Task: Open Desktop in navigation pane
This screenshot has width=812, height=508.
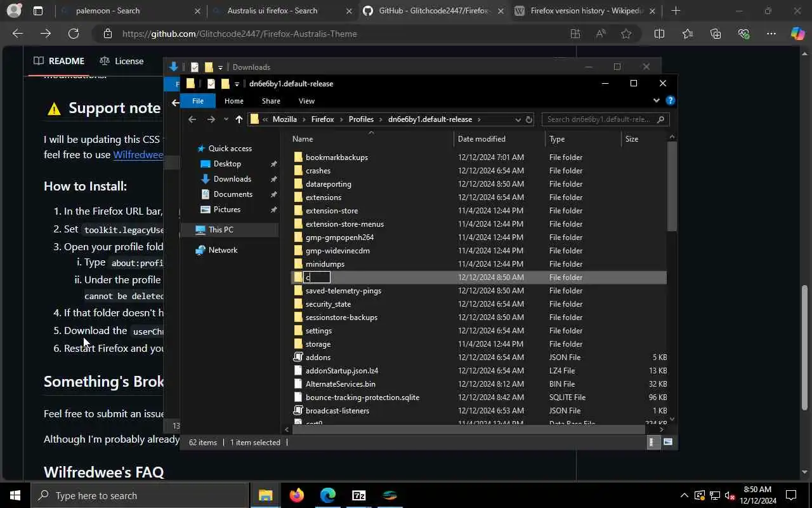Action: click(227, 163)
